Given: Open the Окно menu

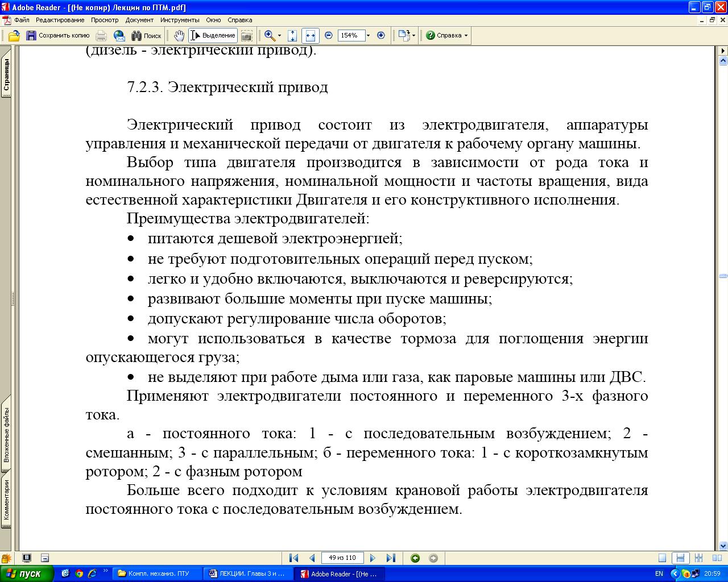Looking at the screenshot, I should point(213,20).
